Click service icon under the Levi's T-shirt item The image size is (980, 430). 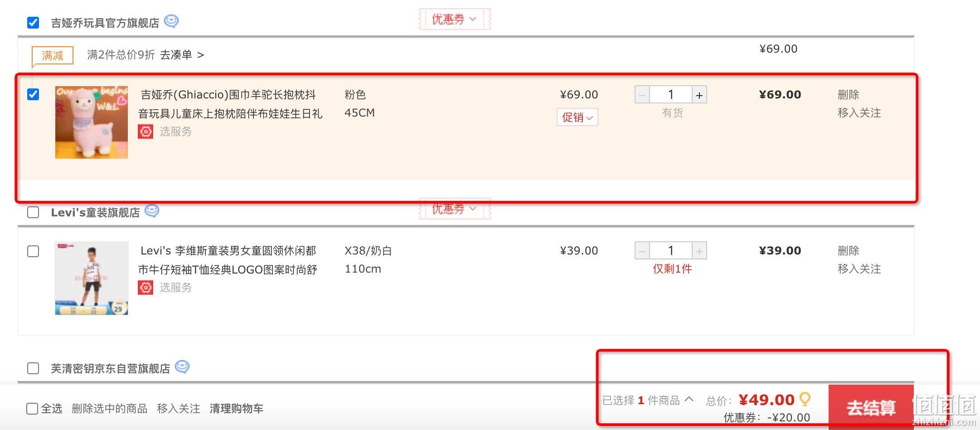tap(146, 288)
